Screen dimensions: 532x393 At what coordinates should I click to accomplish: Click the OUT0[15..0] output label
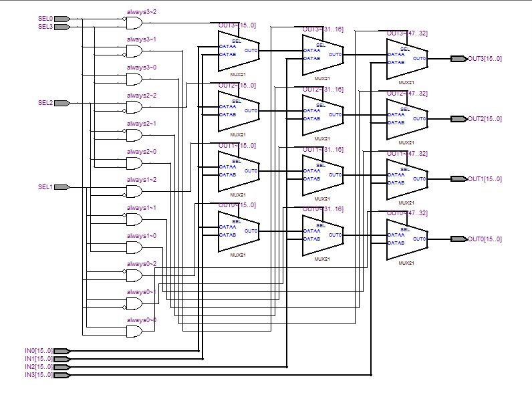click(485, 239)
